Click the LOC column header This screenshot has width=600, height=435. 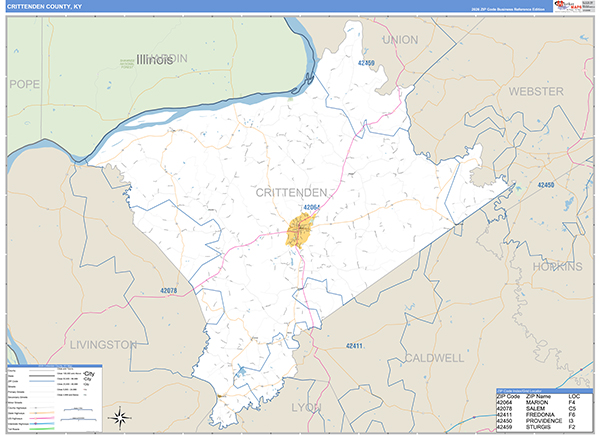574,397
